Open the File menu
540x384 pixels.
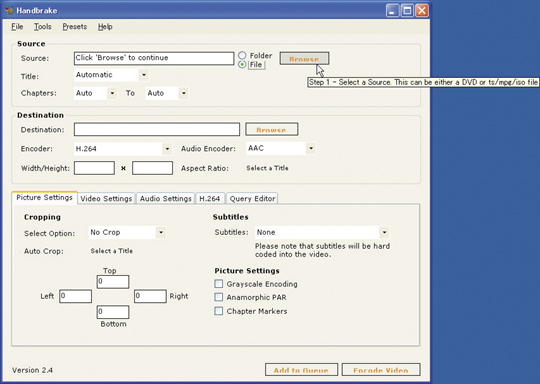point(17,27)
